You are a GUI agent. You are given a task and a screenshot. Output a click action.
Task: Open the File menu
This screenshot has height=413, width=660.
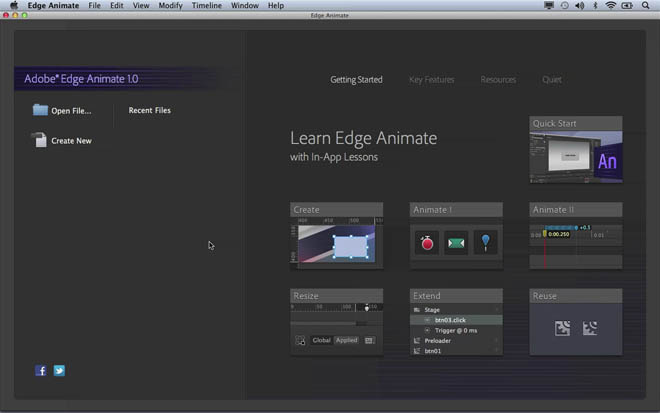[x=94, y=5]
